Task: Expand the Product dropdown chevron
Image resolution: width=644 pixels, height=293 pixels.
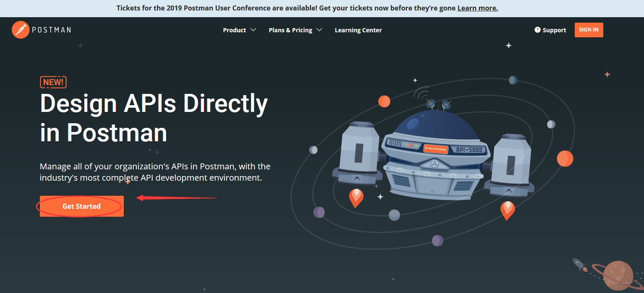Action: 253,30
